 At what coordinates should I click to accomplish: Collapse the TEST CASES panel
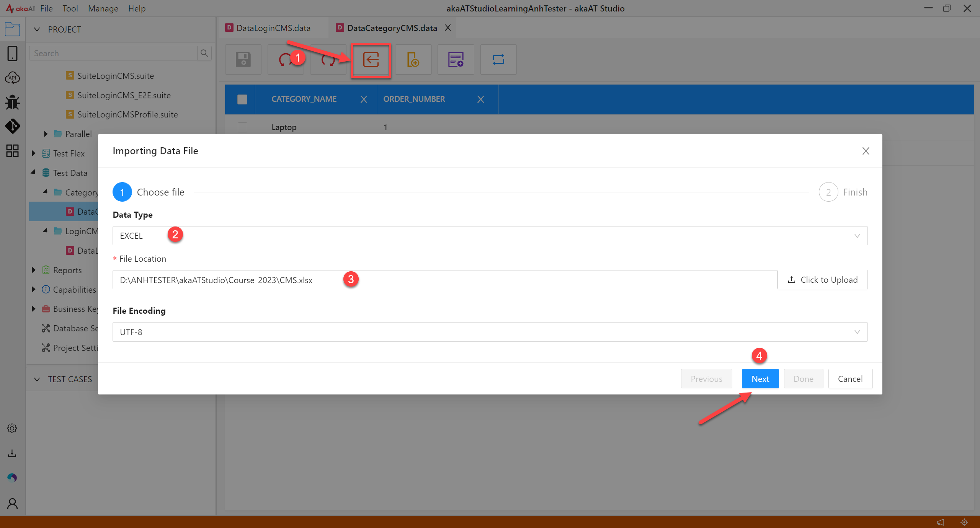click(x=37, y=380)
